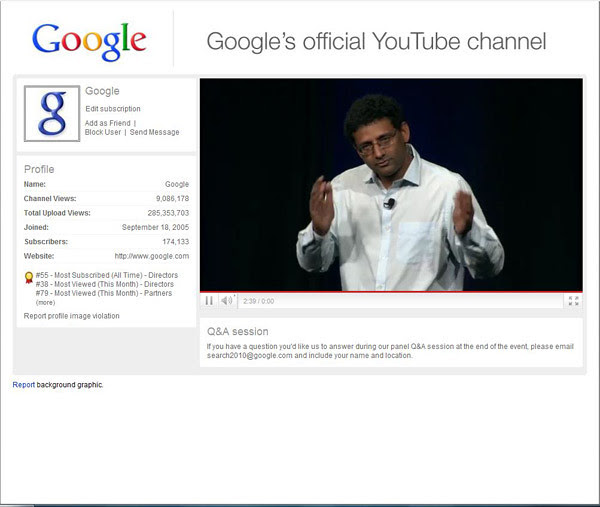Expand the honors list with (more)
Screen dimensions: 600x507
click(46, 303)
